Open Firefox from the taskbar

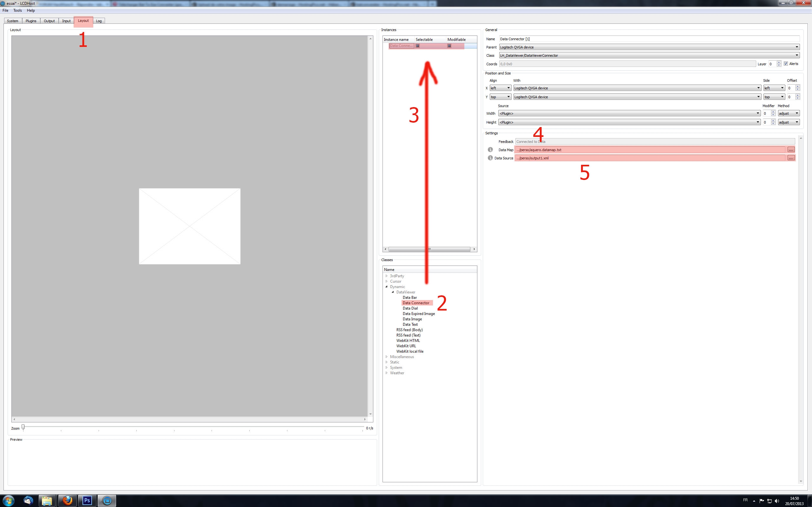[x=68, y=501]
